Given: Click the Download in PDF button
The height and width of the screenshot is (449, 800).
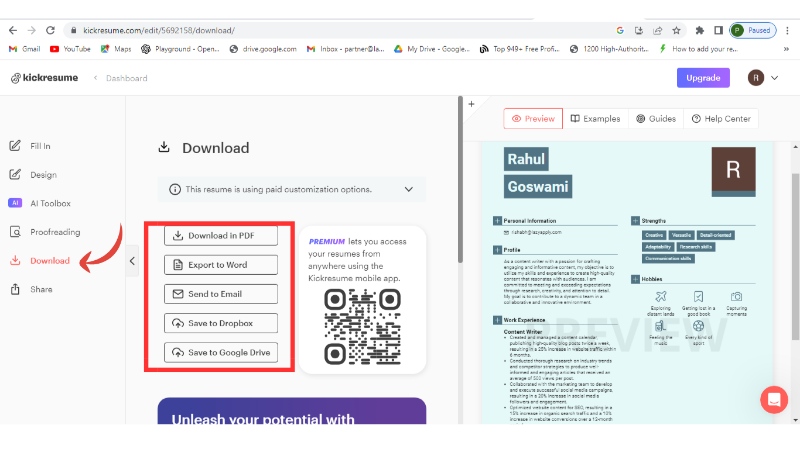Looking at the screenshot, I should point(218,236).
